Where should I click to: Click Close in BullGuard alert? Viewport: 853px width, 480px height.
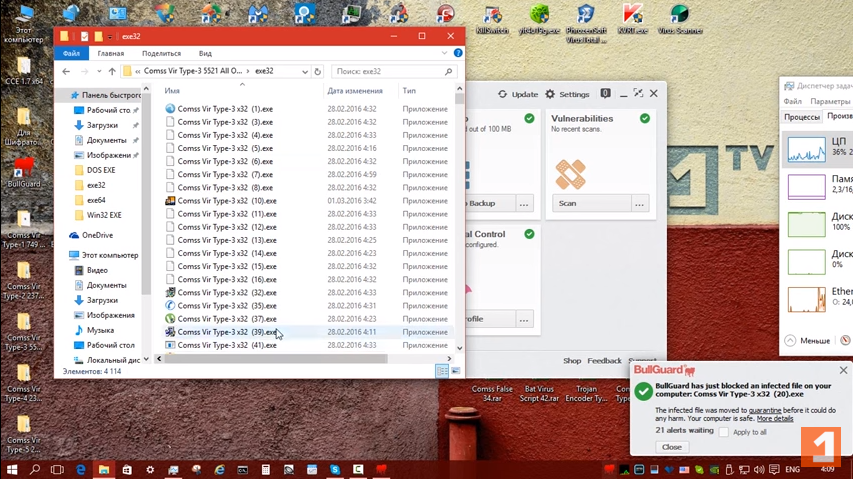(672, 447)
